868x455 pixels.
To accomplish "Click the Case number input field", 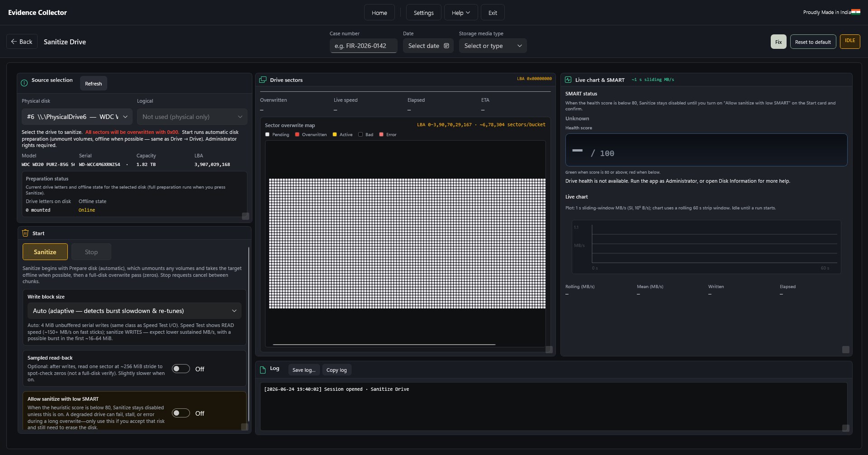I will (363, 46).
